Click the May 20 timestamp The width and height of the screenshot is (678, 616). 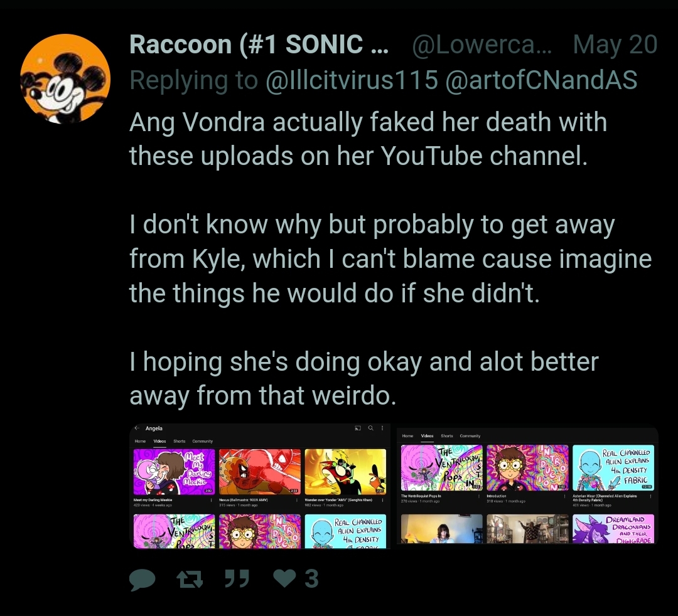pos(615,45)
